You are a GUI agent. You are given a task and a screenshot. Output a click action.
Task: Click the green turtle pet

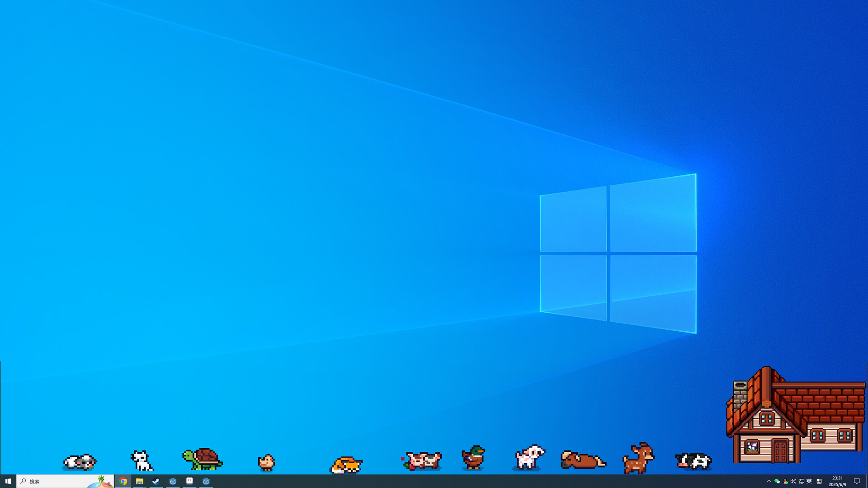pos(203,459)
